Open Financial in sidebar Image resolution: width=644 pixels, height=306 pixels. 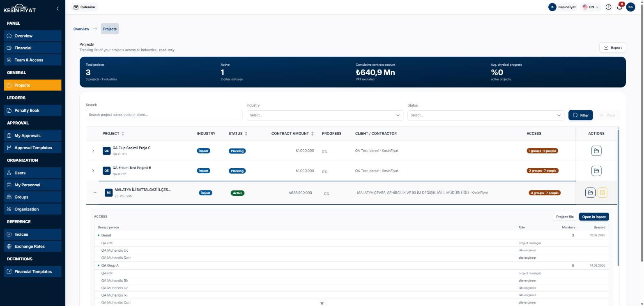[x=33, y=48]
